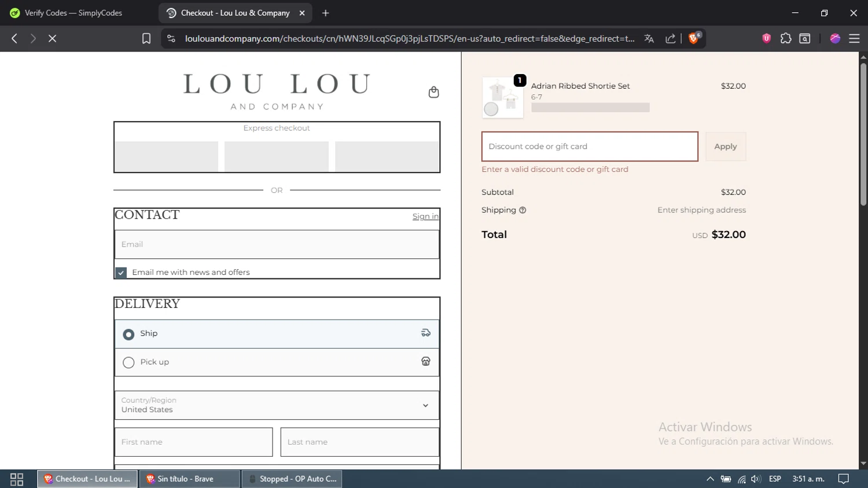Click the 3:51 a. m. taskbar clock

click(x=808, y=479)
